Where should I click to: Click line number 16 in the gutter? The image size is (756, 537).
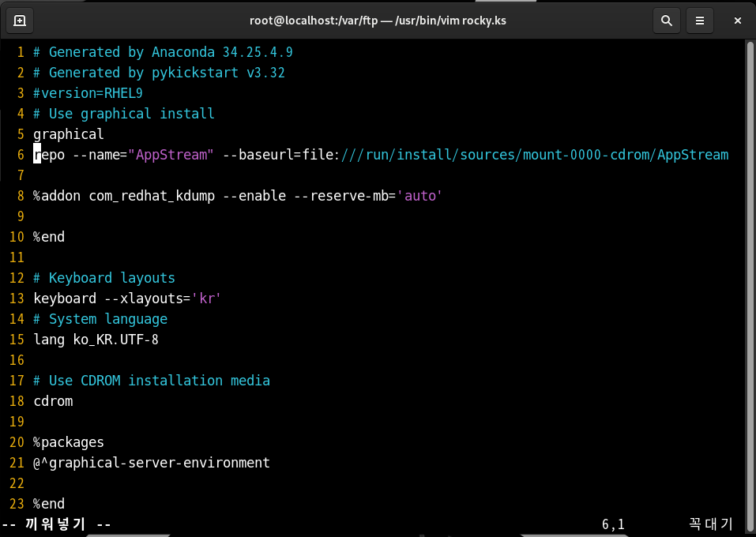pos(17,361)
